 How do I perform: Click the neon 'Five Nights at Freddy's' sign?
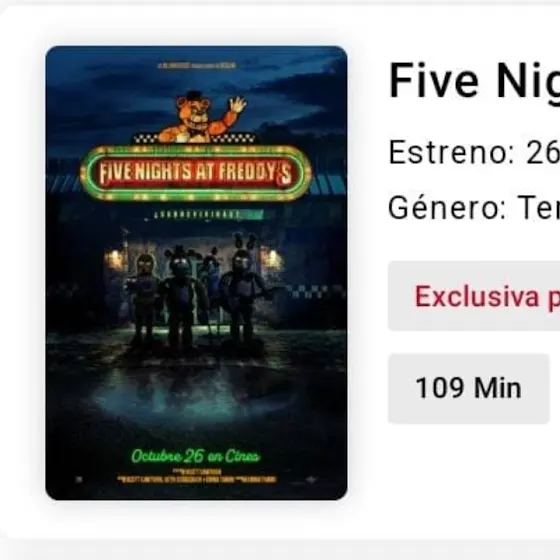tap(196, 173)
